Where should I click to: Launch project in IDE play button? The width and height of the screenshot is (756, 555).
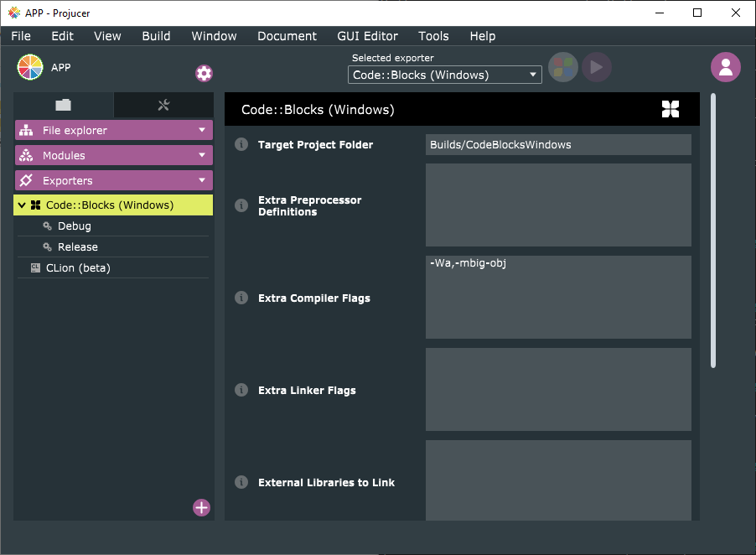click(597, 67)
